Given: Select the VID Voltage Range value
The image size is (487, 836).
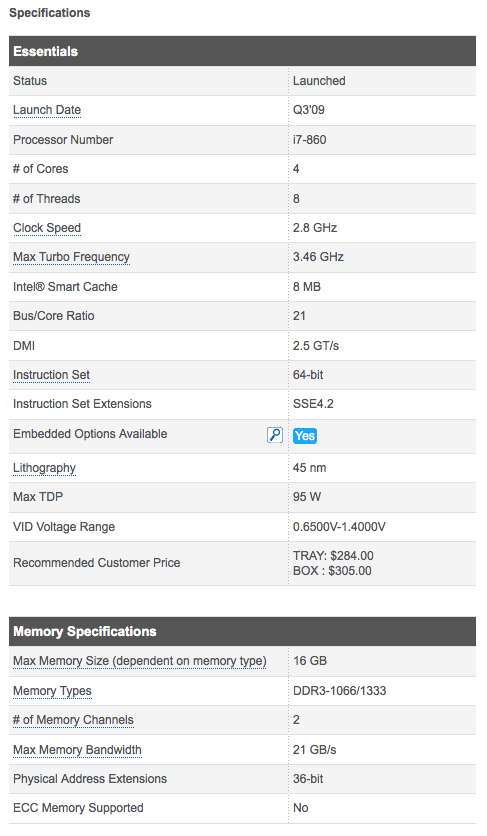Looking at the screenshot, I should 339,527.
